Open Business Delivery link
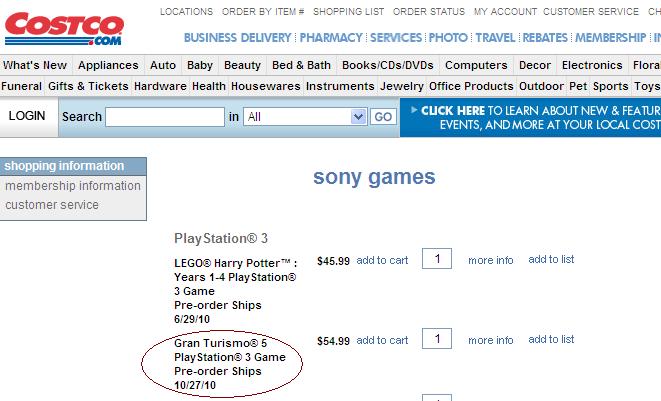 coord(238,38)
